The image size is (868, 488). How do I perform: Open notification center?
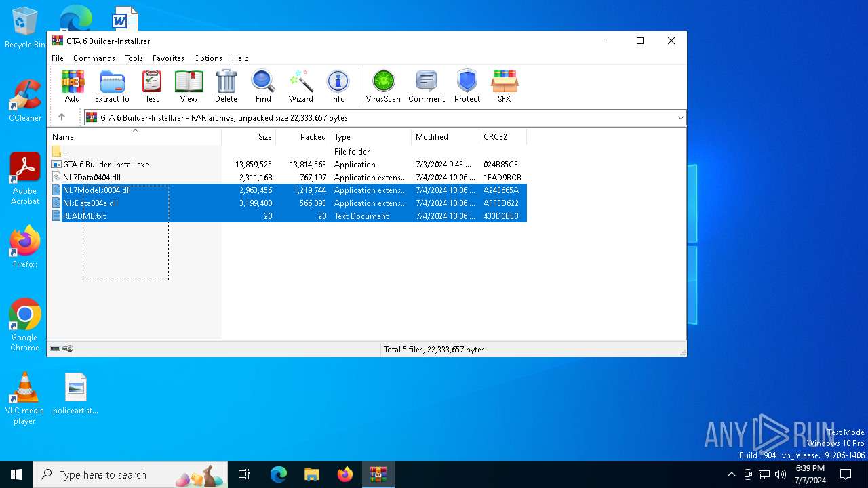[x=846, y=474]
